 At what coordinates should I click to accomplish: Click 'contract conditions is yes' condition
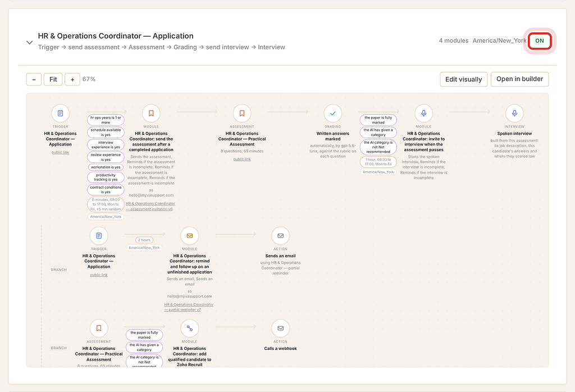coord(106,190)
